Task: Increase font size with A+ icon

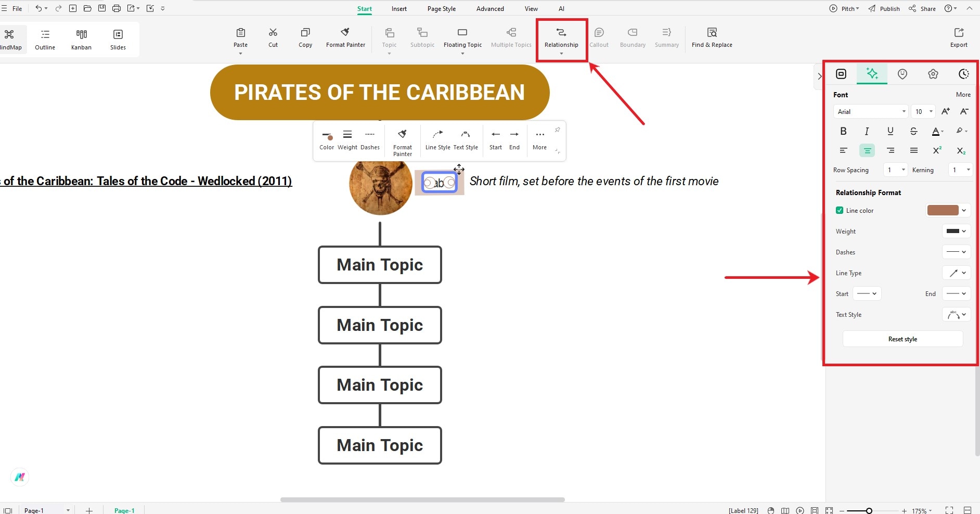Action: (946, 111)
